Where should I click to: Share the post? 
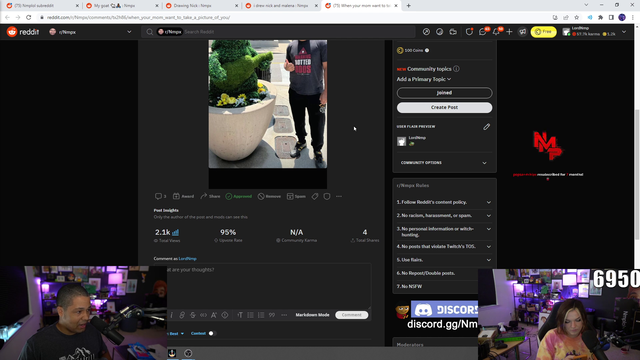[x=210, y=196]
